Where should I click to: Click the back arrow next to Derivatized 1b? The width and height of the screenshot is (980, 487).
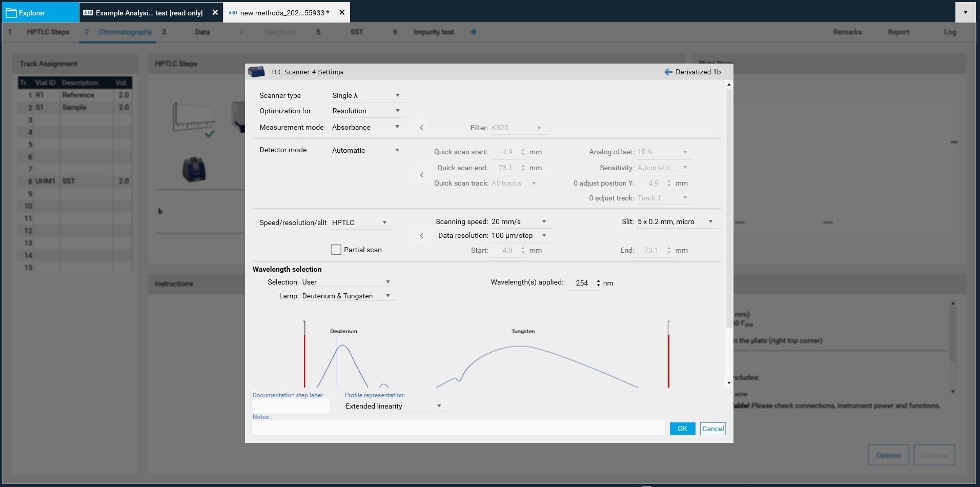click(x=668, y=72)
